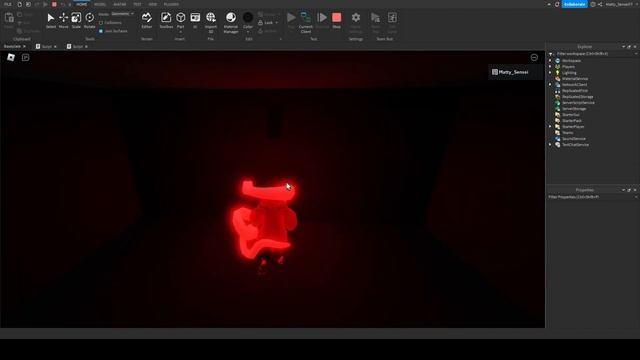Click the Workspace service icon

[x=558, y=61]
